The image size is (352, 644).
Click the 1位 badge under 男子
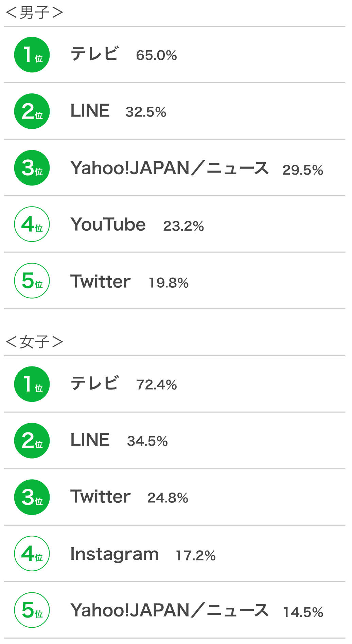pos(32,55)
